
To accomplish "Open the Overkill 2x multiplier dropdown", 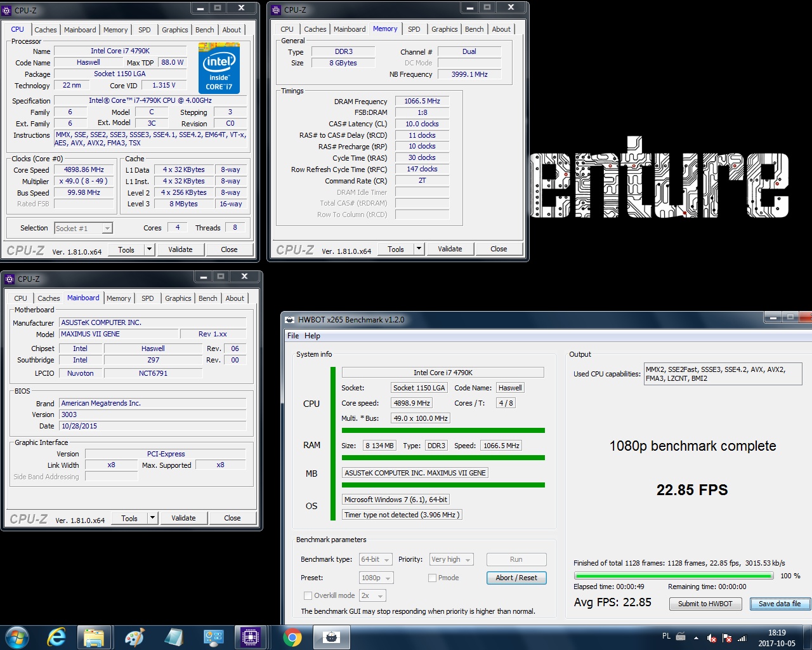I will [x=372, y=595].
